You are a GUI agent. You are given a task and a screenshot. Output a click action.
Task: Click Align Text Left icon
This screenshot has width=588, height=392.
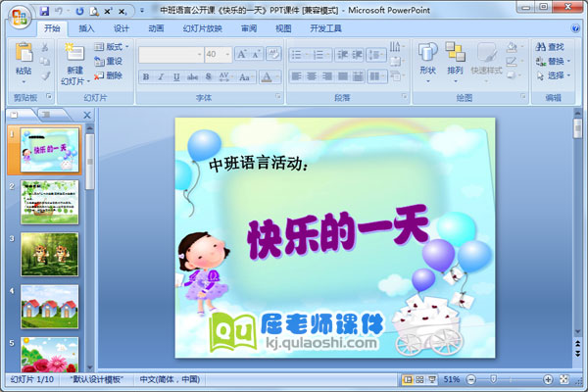(296, 76)
